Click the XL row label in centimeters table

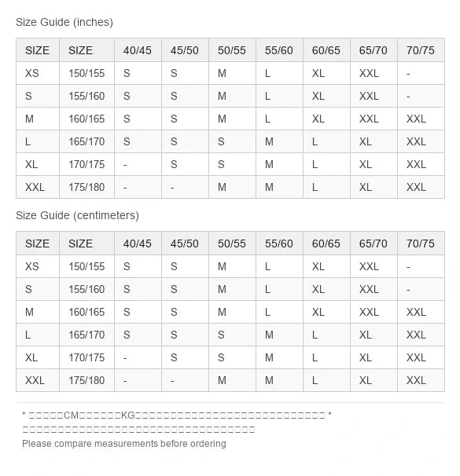click(38, 357)
